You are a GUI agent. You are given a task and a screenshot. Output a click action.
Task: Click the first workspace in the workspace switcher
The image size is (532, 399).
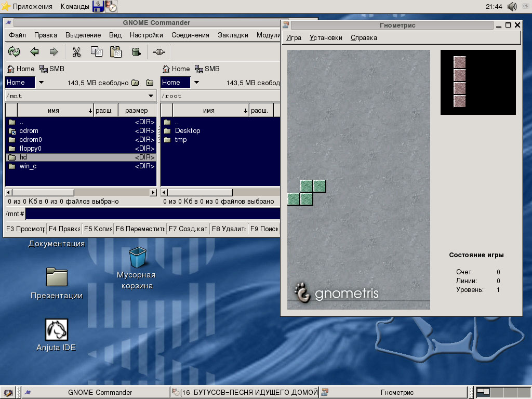click(x=483, y=393)
